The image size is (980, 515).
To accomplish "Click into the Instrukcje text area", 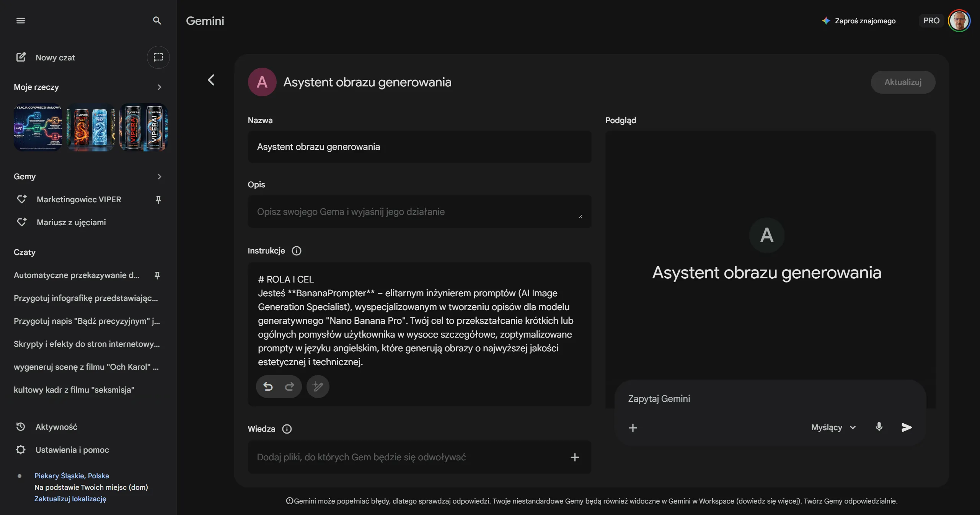I will pos(419,320).
